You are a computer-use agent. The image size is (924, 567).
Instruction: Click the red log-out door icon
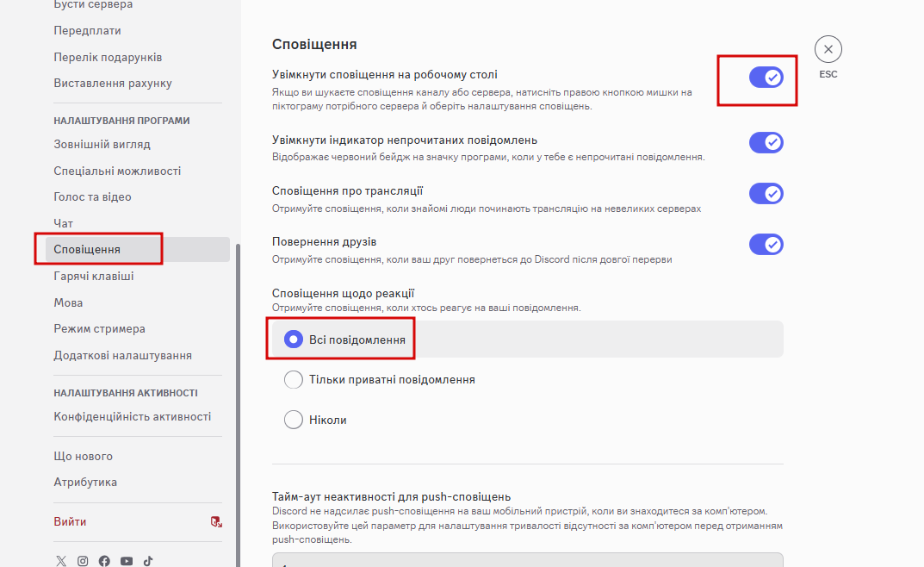pyautogui.click(x=216, y=522)
